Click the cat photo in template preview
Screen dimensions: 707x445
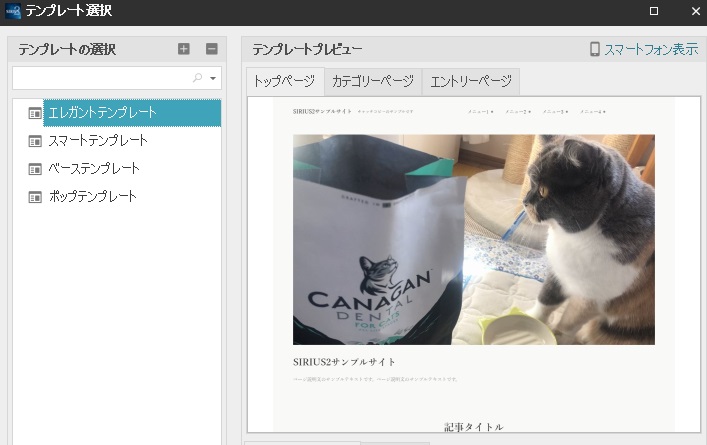pos(474,239)
